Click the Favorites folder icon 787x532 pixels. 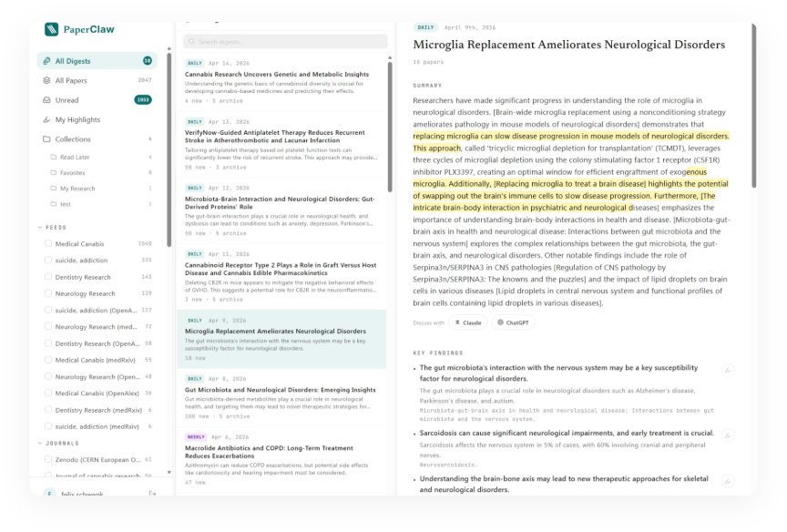tap(53, 173)
